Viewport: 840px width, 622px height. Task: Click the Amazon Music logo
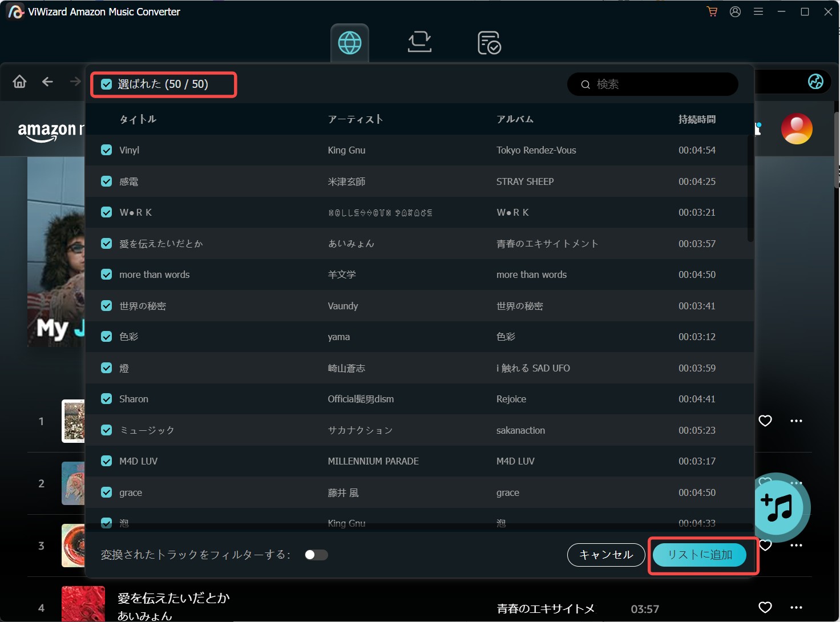click(x=50, y=131)
